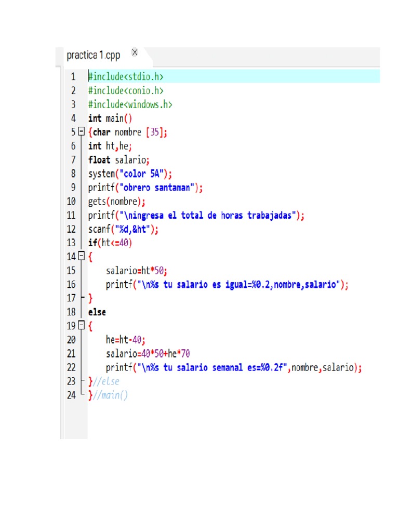Collapse the if block fold at line 14
The image size is (399, 532).
pos(82,256)
